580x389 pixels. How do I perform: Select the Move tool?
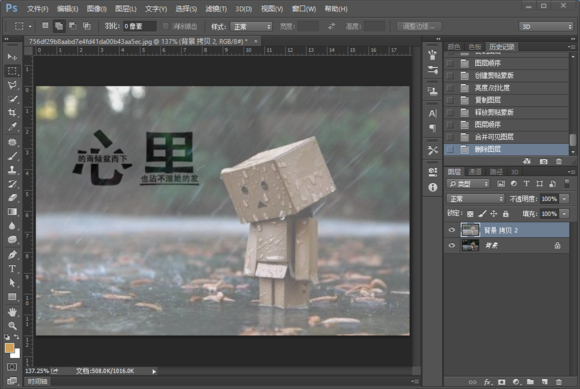[x=12, y=57]
